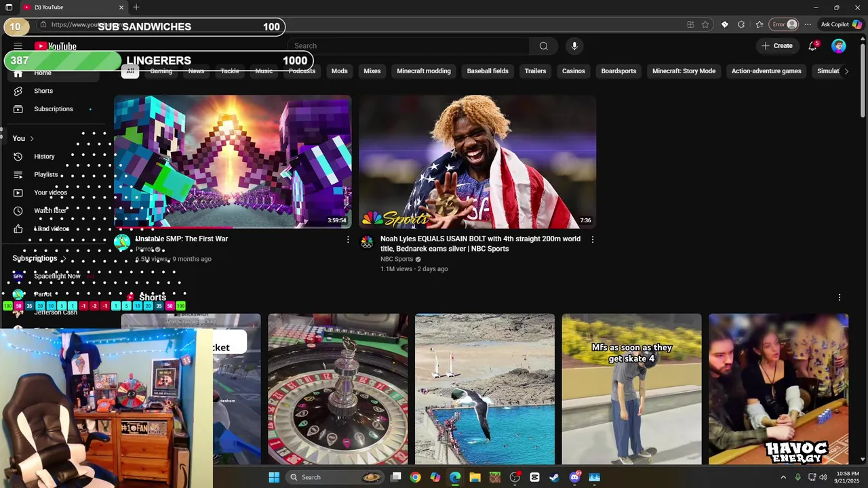
Task: Open browser Settings and more ellipsis
Action: 808,24
